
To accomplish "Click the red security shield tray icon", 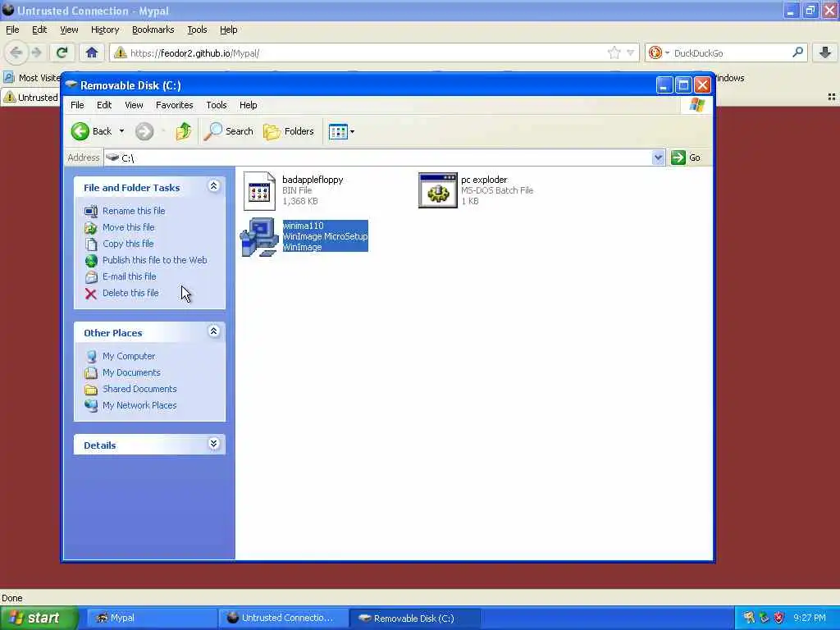I will tap(779, 618).
